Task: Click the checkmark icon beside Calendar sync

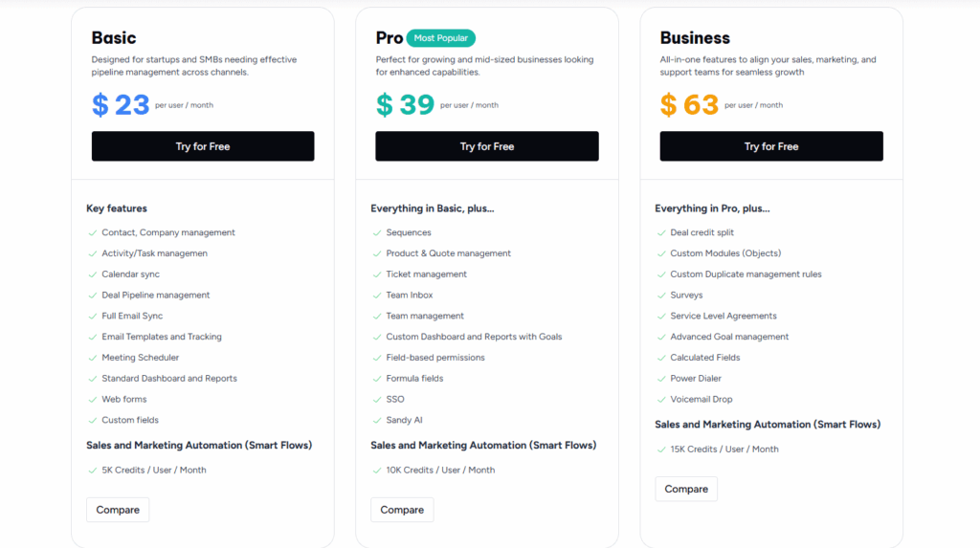Action: pyautogui.click(x=92, y=274)
